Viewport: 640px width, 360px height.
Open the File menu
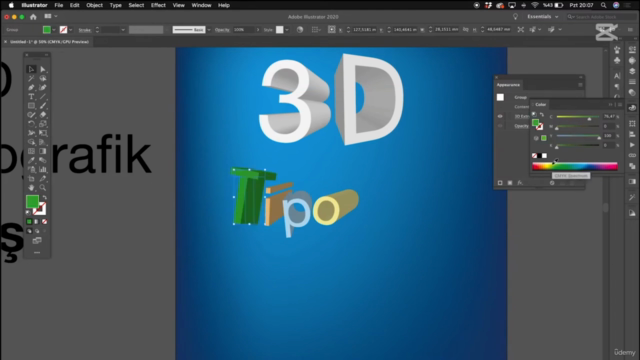pyautogui.click(x=59, y=5)
